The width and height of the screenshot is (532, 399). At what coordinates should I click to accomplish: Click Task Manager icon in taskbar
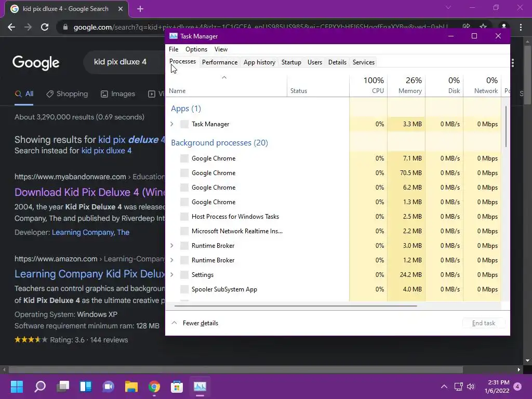(x=200, y=387)
